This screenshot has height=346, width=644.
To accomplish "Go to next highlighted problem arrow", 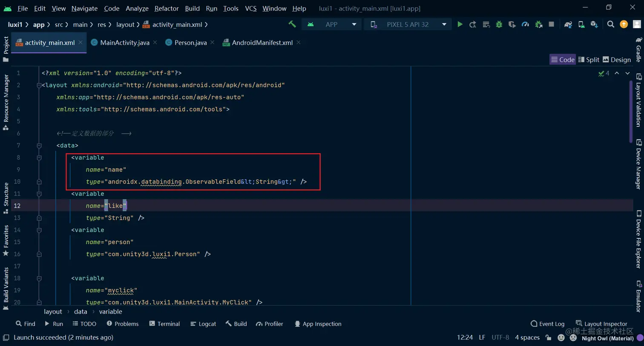I will pos(627,73).
